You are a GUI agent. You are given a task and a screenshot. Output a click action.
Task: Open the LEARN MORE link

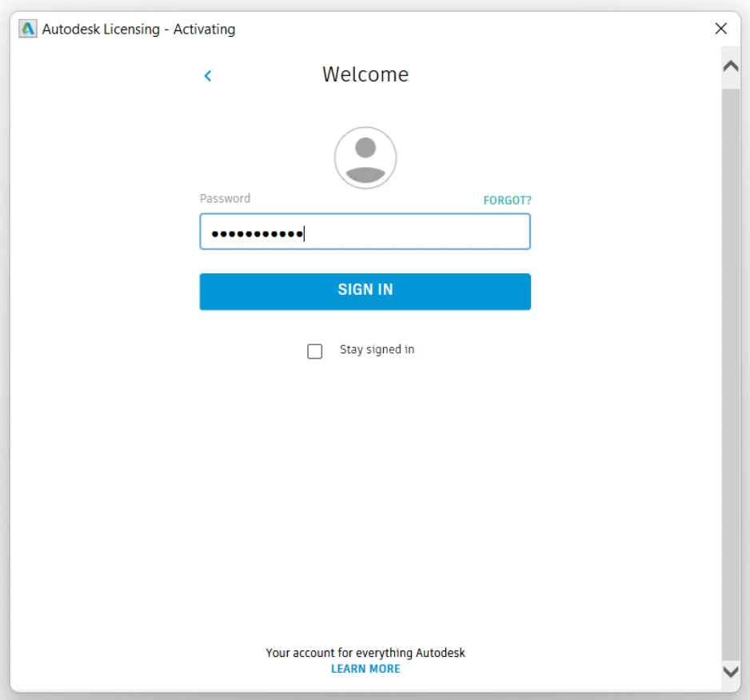365,669
